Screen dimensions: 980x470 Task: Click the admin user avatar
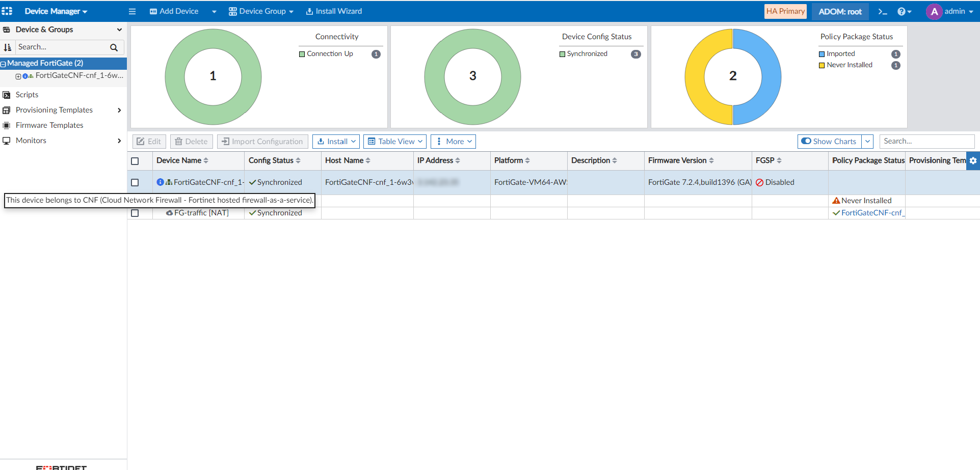click(934, 12)
